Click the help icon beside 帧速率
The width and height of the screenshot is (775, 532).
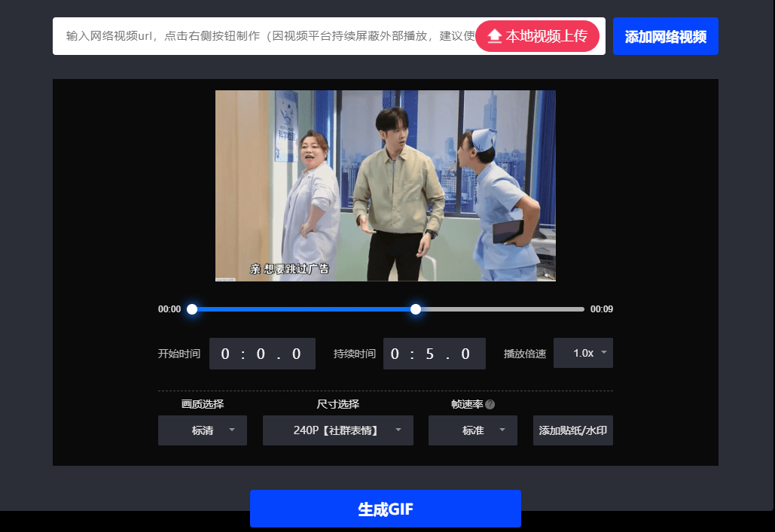coord(490,405)
